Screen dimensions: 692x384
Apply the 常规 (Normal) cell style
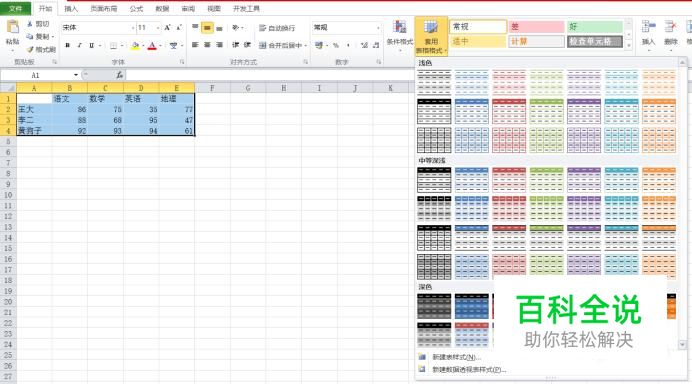pos(478,26)
